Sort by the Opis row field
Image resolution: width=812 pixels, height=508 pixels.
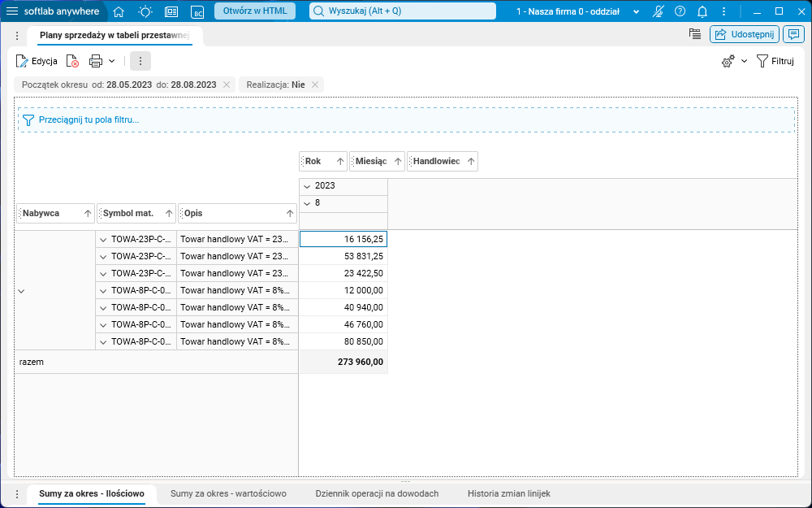pos(237,213)
